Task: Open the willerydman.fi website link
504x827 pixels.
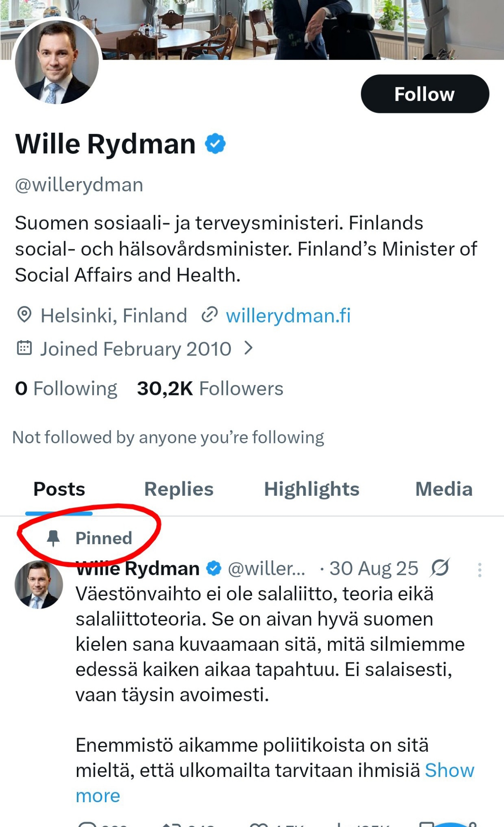Action: coord(288,316)
